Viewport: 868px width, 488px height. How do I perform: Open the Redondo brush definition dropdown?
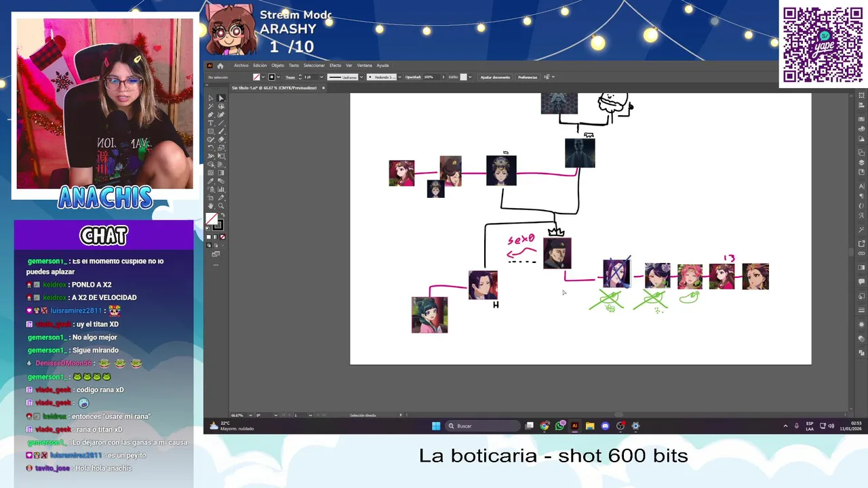point(399,77)
